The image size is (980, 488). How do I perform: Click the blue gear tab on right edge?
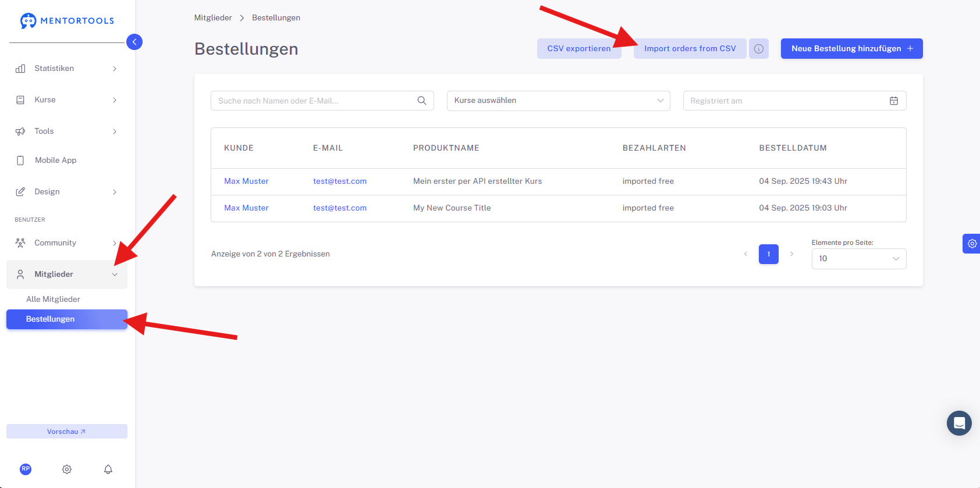(971, 244)
